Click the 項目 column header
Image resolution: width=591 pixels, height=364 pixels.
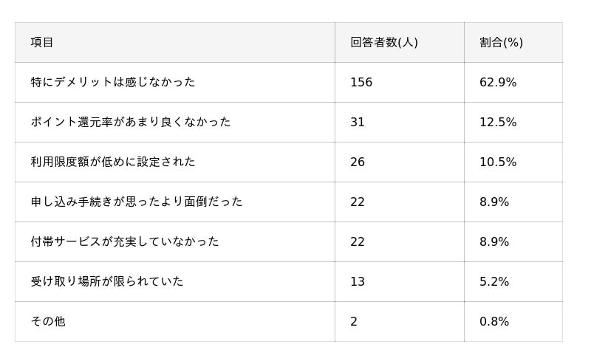tap(42, 43)
